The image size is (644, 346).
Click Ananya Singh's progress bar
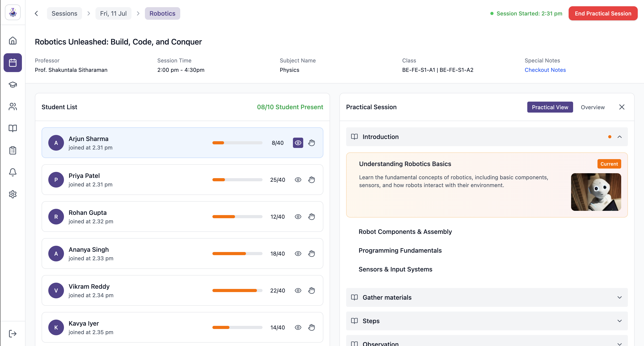click(x=237, y=253)
